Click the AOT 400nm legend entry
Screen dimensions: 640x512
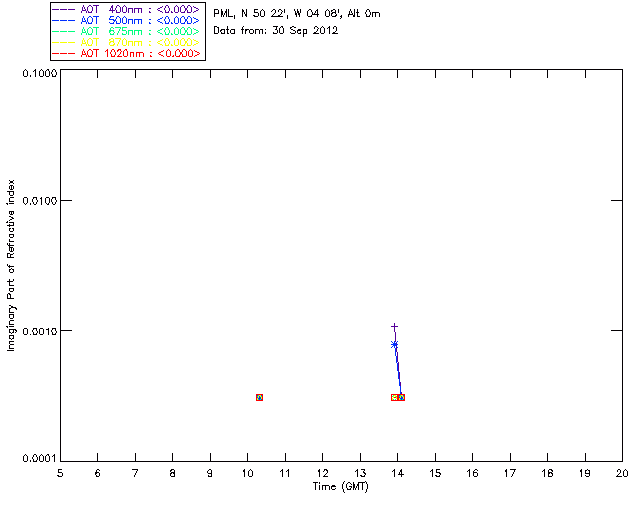pos(126,9)
